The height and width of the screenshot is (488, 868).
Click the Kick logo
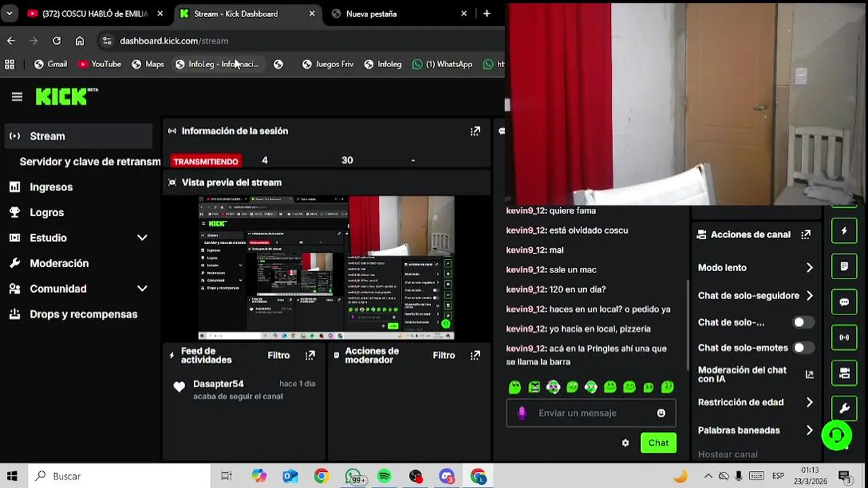[66, 97]
